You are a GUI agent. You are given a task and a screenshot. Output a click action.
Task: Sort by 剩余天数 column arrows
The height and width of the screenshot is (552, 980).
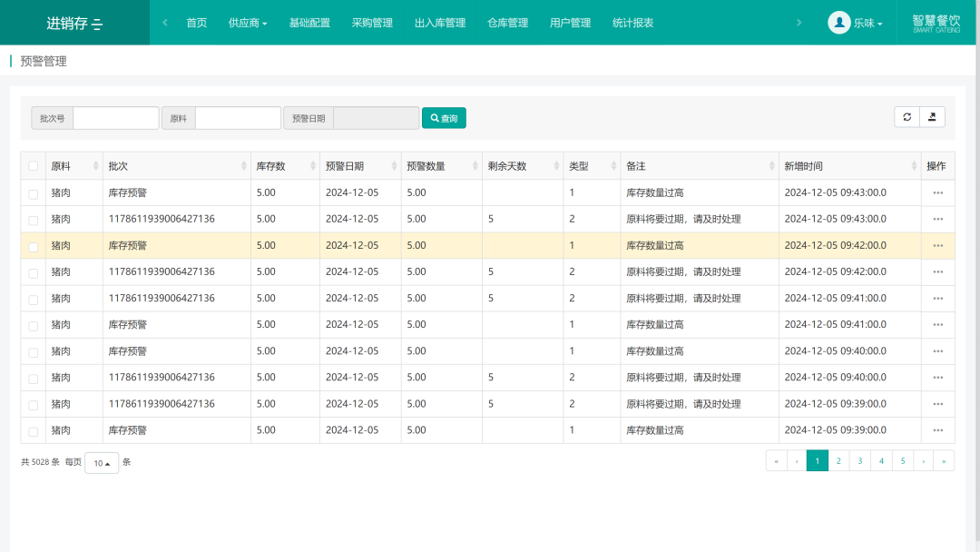(x=556, y=165)
